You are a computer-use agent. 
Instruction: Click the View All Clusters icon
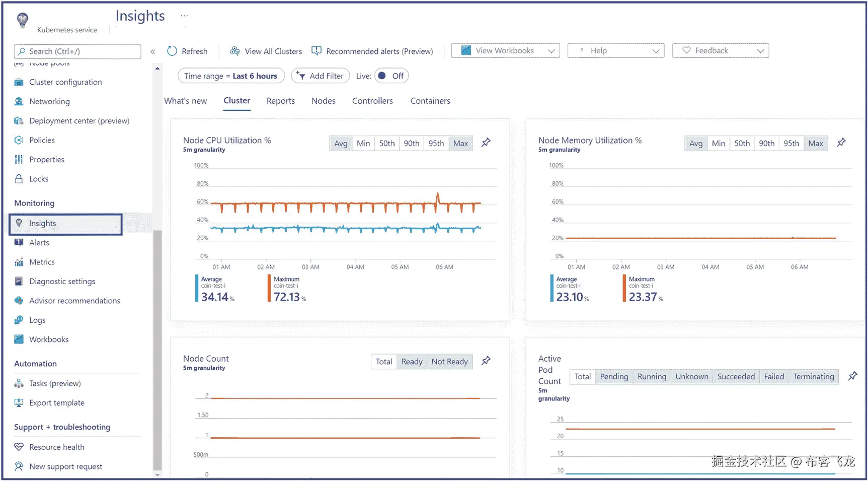(234, 51)
